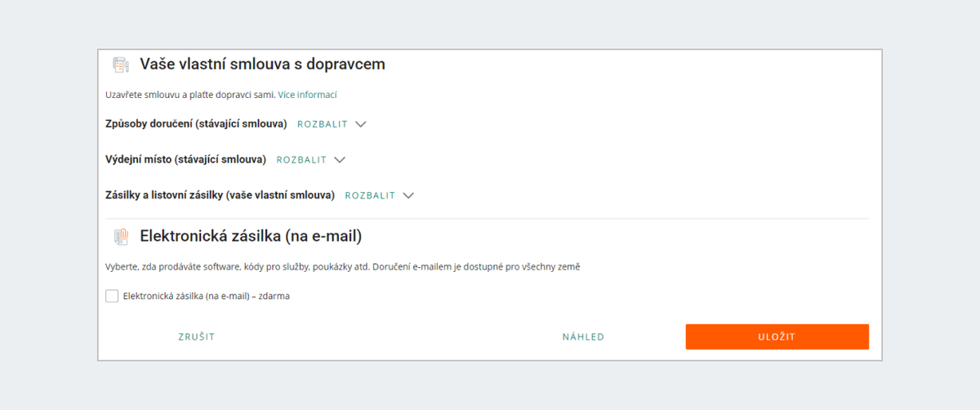The width and height of the screenshot is (980, 410).
Task: Select the Způsoby doručení (stávající smlouva) section label
Action: [197, 124]
